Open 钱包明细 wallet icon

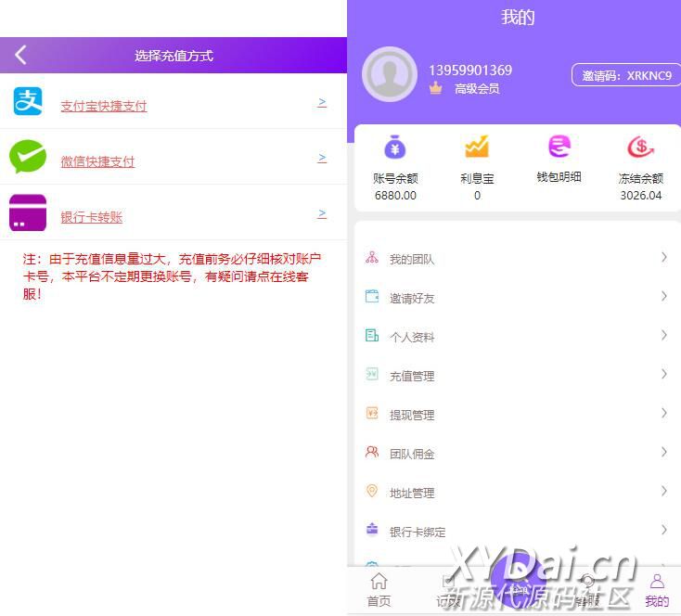tap(559, 146)
